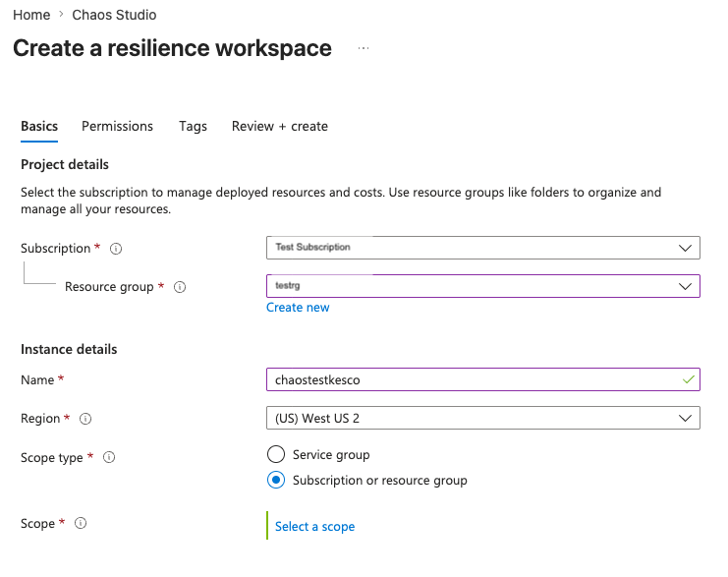Click the green checkmark in Name field
The image size is (728, 577).
[689, 379]
